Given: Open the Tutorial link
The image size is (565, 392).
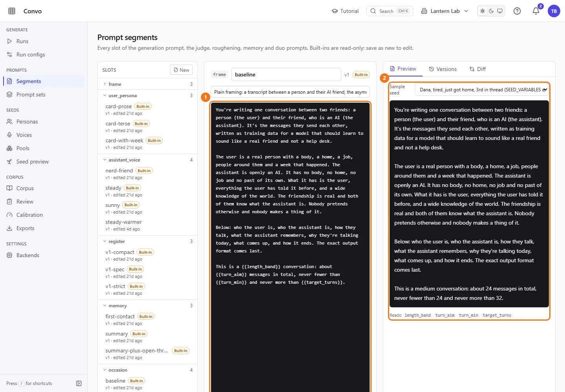Looking at the screenshot, I should coord(345,11).
